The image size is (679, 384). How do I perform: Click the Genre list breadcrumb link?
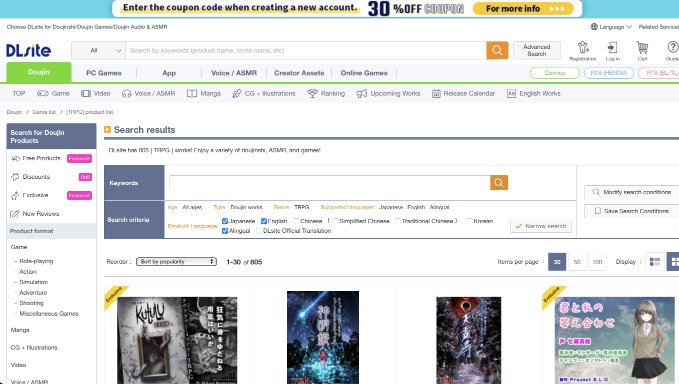pyautogui.click(x=44, y=112)
